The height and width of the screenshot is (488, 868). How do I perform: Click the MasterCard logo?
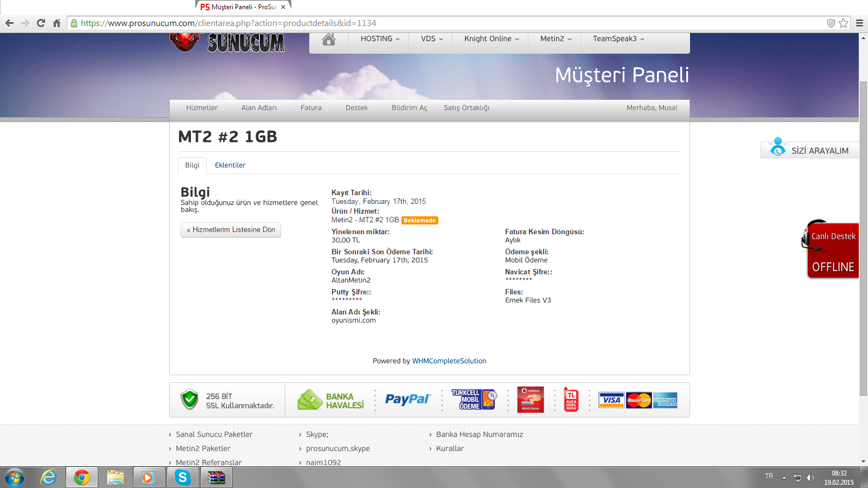(639, 400)
